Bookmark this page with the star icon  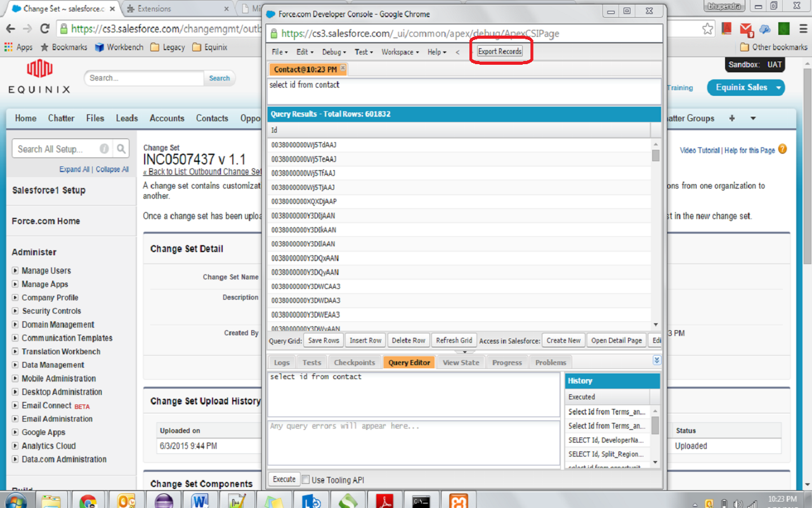pos(708,29)
